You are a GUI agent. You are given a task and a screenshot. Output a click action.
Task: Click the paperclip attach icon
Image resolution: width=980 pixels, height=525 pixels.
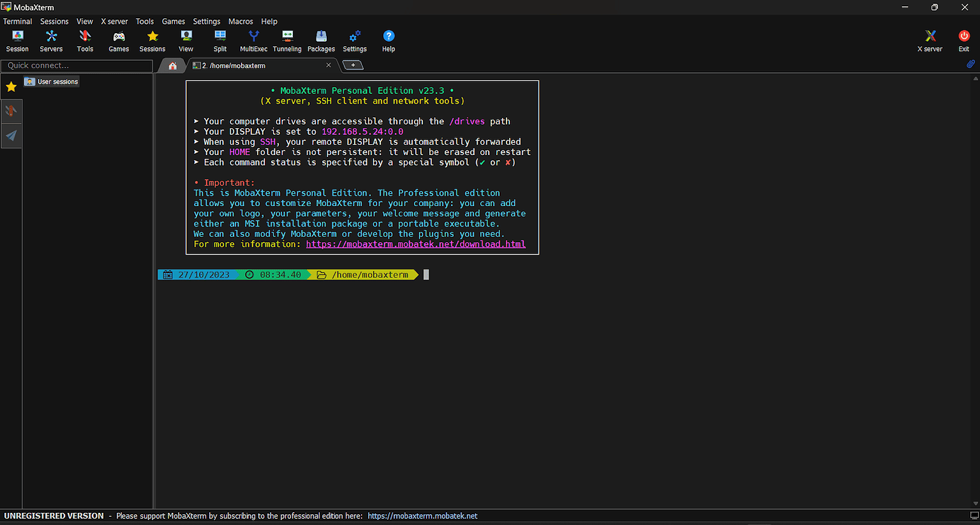click(970, 64)
